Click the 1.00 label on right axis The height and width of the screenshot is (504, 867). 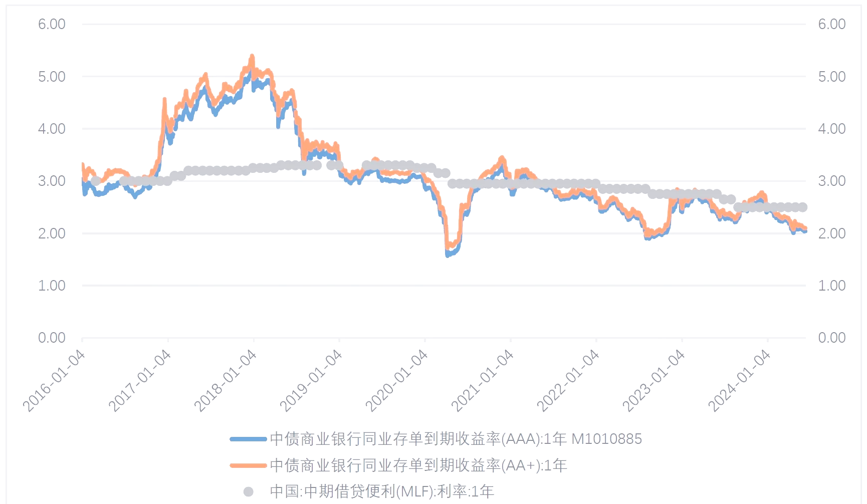(831, 286)
